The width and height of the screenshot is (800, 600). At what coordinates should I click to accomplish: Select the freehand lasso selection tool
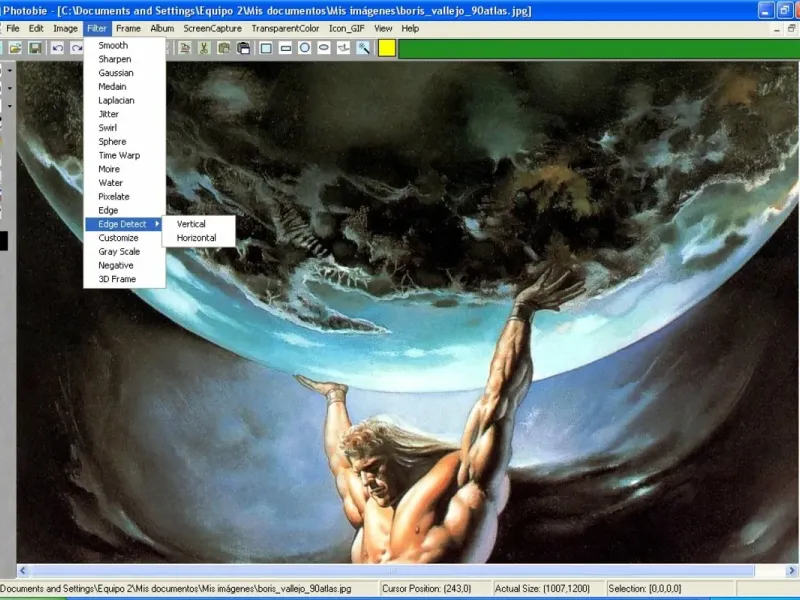click(344, 48)
